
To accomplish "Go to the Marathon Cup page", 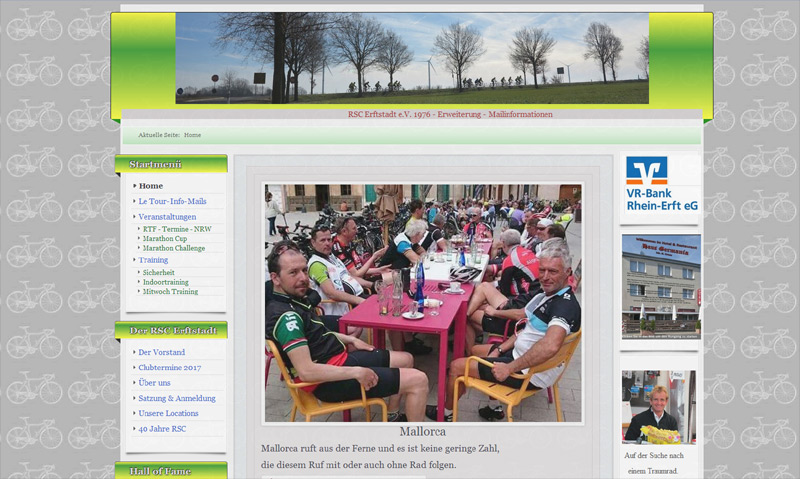I will coord(165,239).
